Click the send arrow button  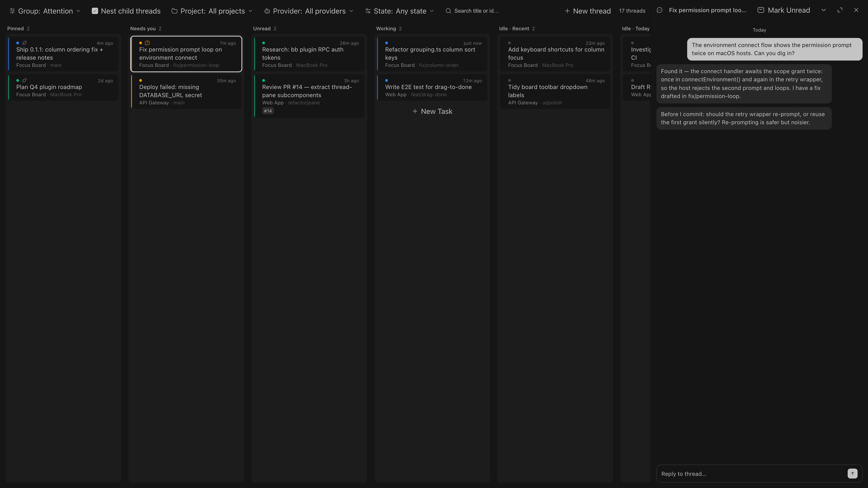(852, 474)
